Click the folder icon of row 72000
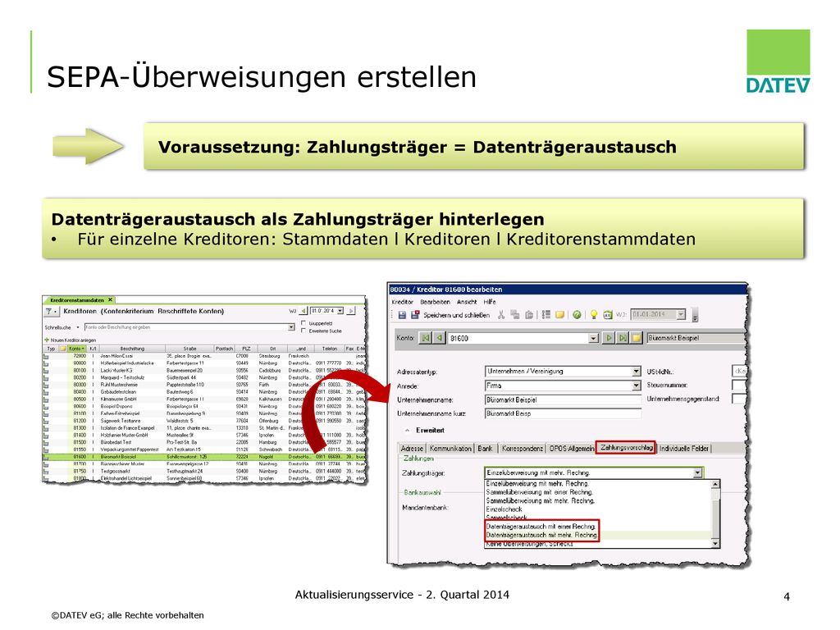Viewport: 840px width, 630px height. [46, 356]
